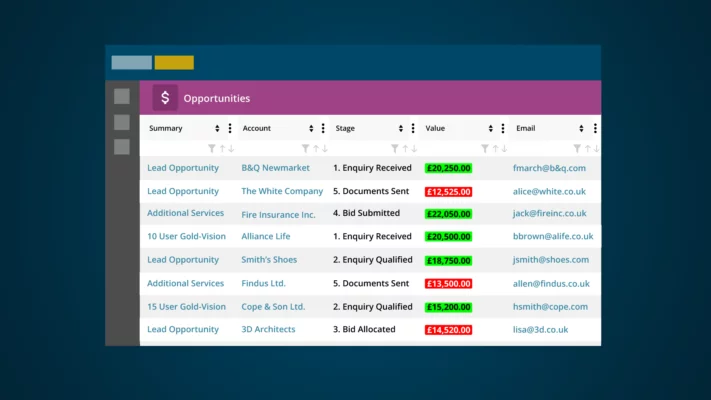Sort Account descending with down arrow
The width and height of the screenshot is (711, 400).
(325, 148)
